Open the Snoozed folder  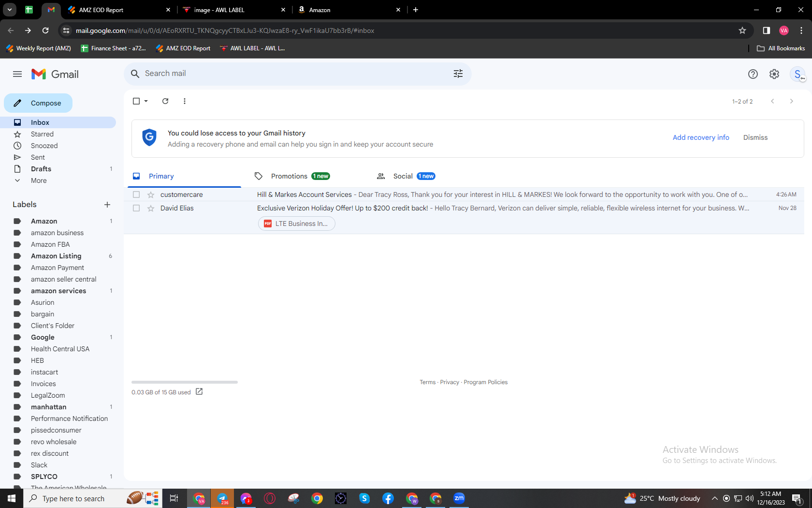(x=58, y=146)
